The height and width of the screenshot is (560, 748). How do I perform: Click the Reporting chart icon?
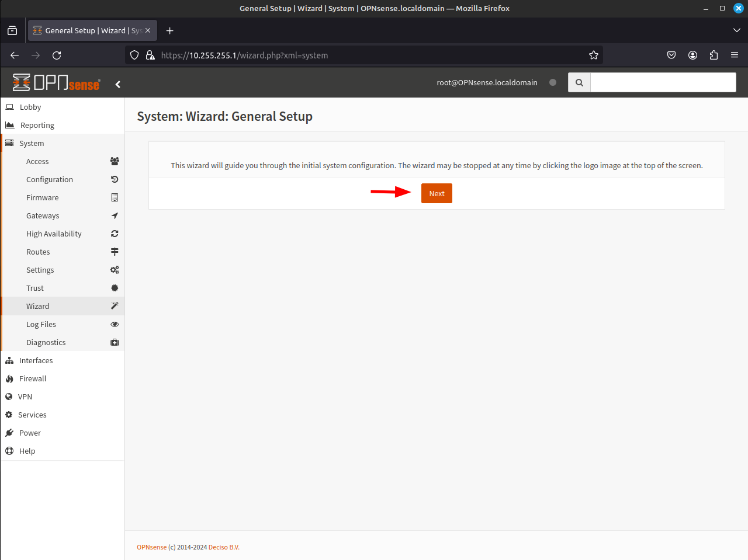pyautogui.click(x=9, y=125)
